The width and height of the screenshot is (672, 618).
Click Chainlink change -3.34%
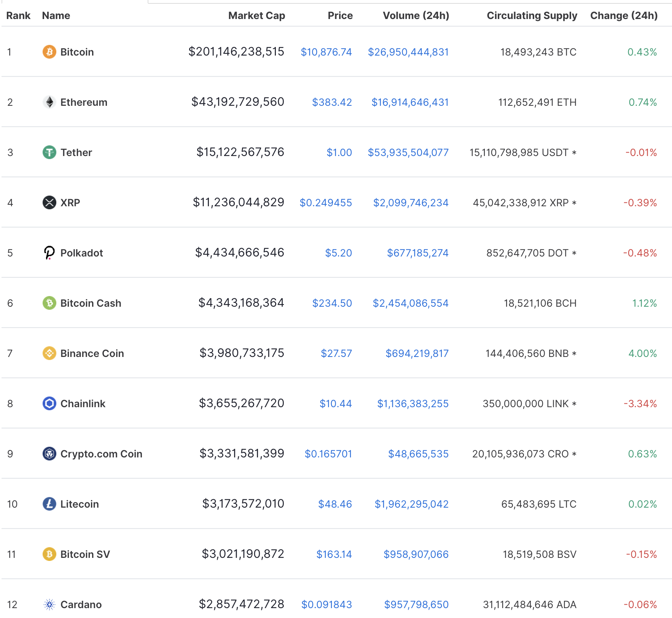[640, 404]
